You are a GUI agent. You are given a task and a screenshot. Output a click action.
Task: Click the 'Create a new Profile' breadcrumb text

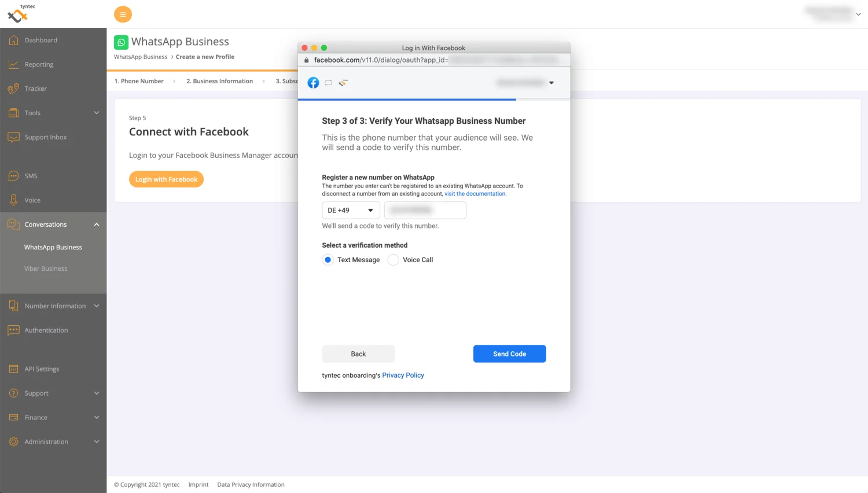pos(205,57)
